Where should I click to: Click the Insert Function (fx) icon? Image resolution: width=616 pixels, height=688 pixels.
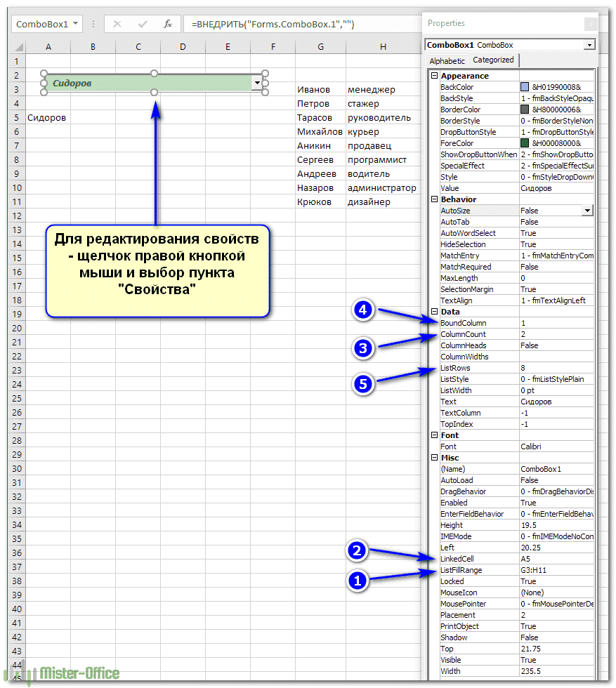coord(168,23)
